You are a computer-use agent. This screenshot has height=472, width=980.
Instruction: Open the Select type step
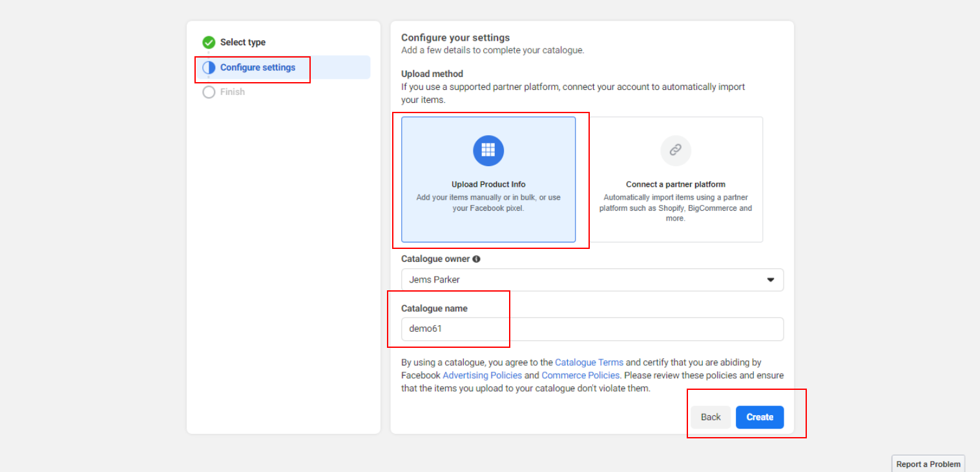pyautogui.click(x=242, y=42)
